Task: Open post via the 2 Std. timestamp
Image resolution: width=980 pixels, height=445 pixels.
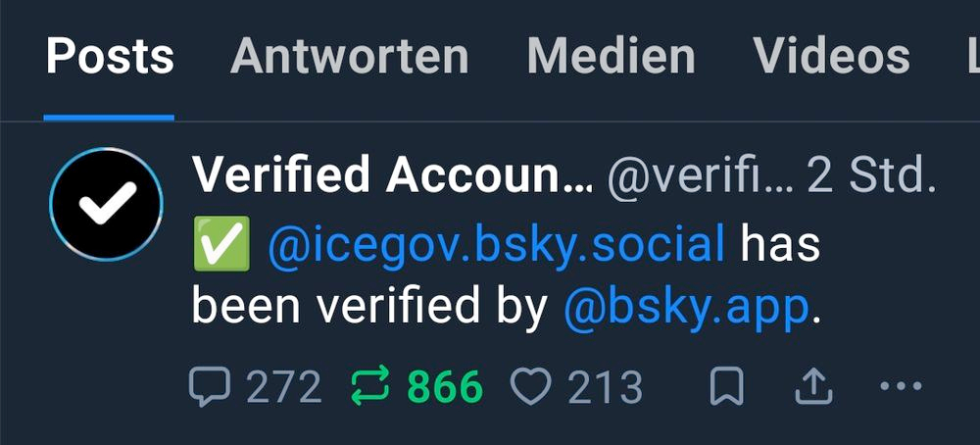Action: pyautogui.click(x=871, y=176)
